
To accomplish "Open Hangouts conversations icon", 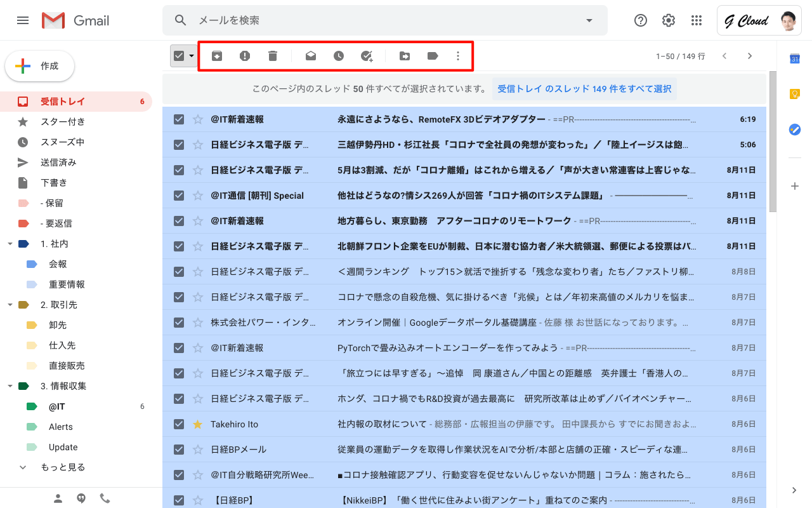I will (x=81, y=498).
